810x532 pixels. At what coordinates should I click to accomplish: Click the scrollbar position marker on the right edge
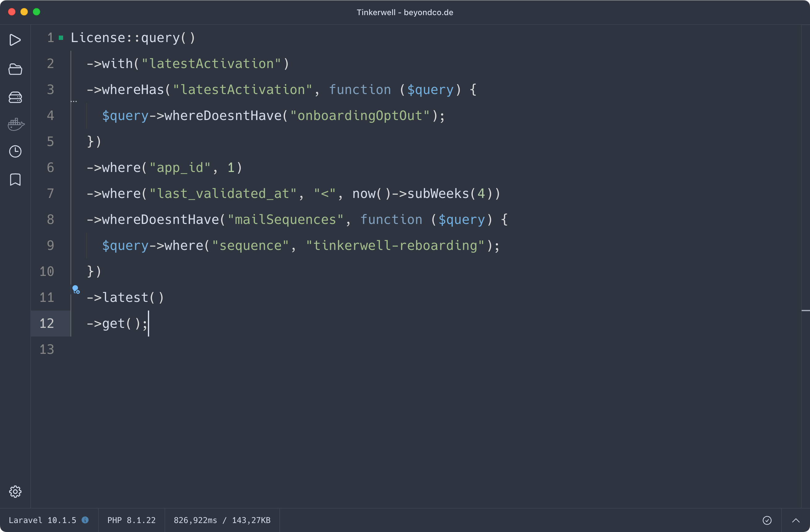point(805,311)
